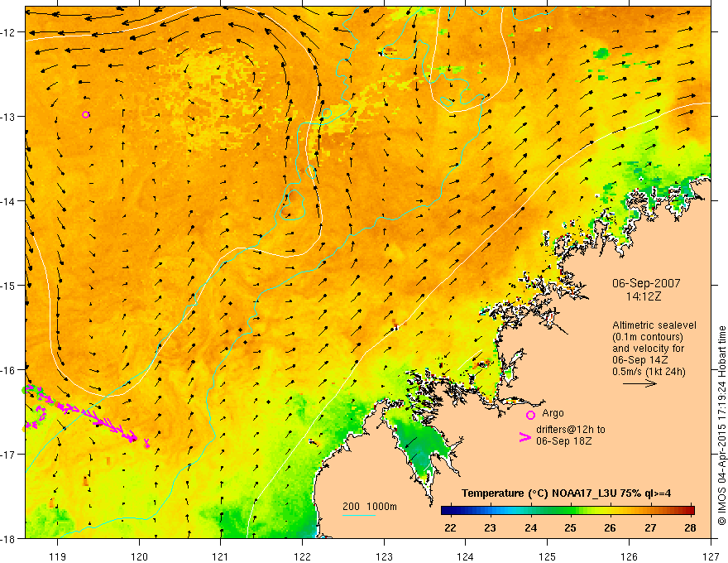Click the IMOS copyright timestamp text
Image resolution: width=728 pixels, height=563 pixels.
tap(722, 426)
